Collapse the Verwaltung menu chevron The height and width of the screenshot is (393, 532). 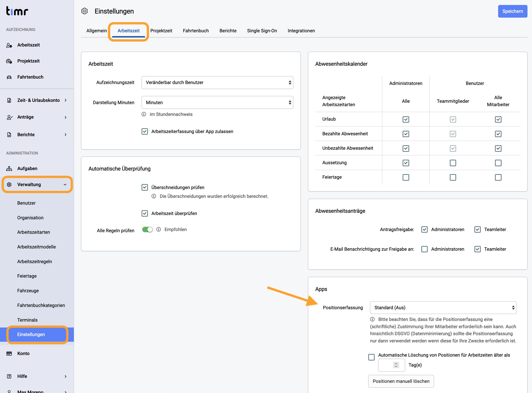(x=65, y=185)
